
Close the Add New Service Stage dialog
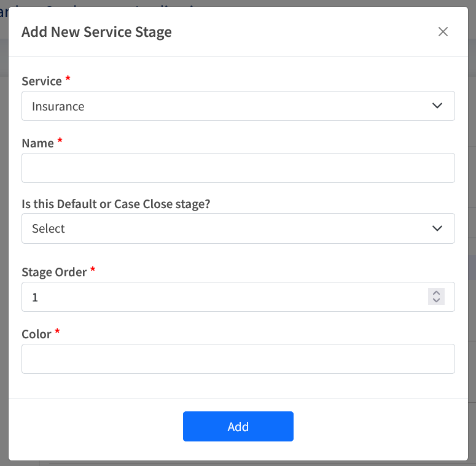coord(443,32)
